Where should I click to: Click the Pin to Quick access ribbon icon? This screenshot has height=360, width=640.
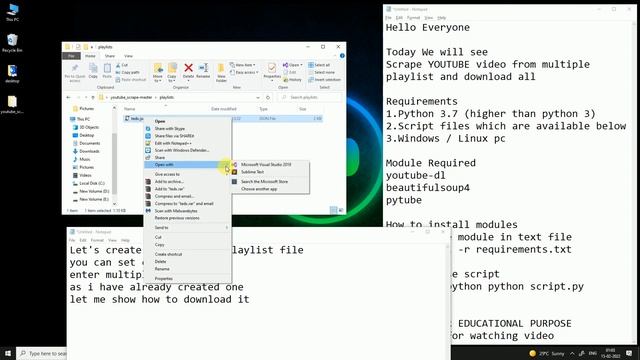click(x=75, y=73)
